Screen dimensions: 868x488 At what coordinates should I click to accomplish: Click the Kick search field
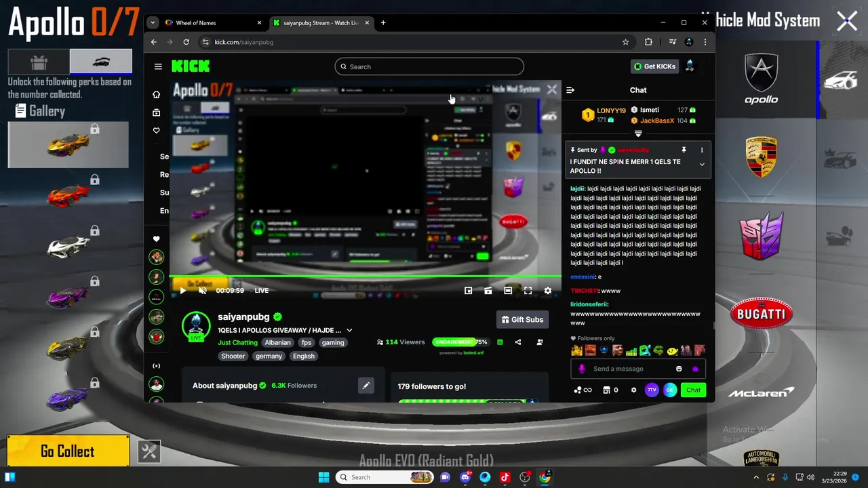(x=429, y=66)
